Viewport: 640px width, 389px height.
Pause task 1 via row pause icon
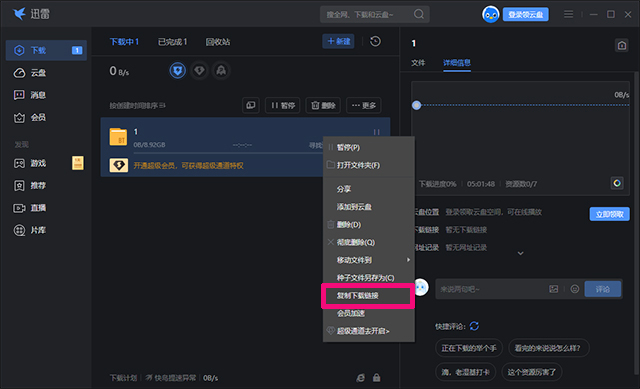pos(376,132)
